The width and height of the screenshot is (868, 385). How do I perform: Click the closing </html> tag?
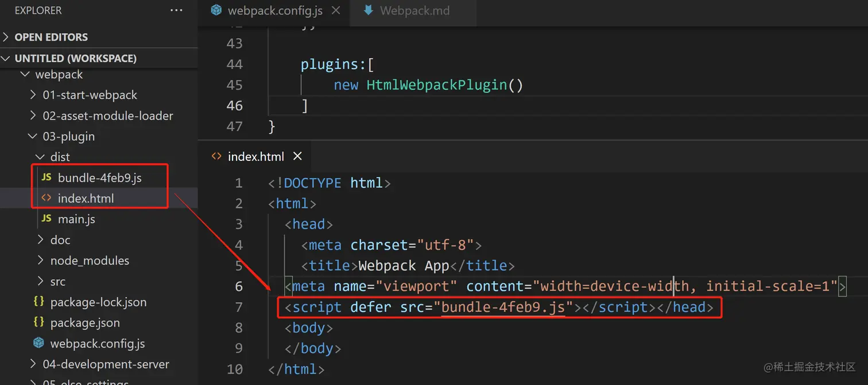point(296,369)
